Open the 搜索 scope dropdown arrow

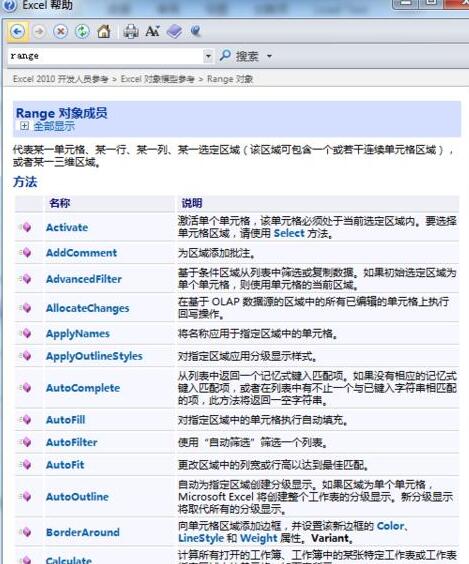pos(269,56)
